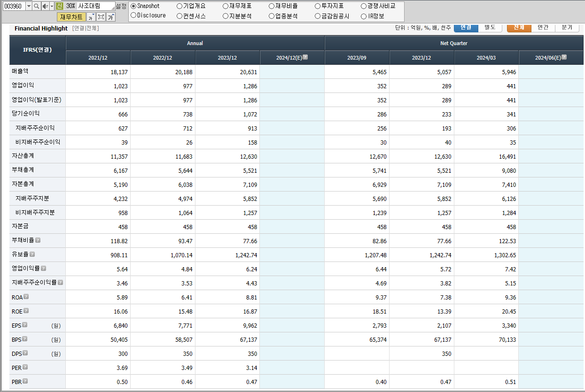Click help icon beside PBR
The width and height of the screenshot is (585, 392).
(x=25, y=381)
